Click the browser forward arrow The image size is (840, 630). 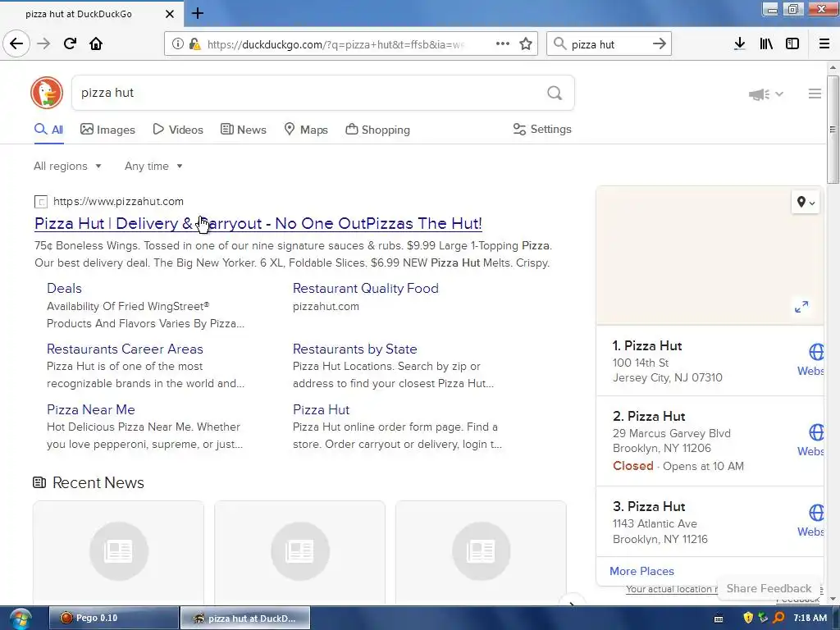coord(43,43)
